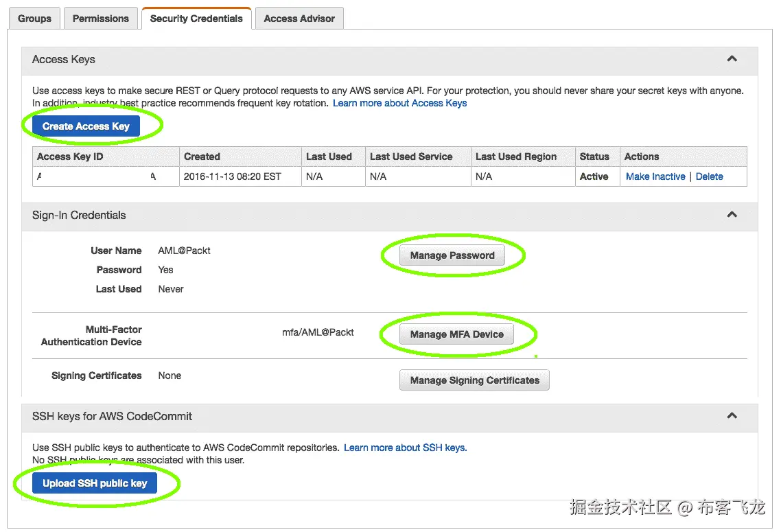Viewport: 781px width, 532px height.
Task: Click the mfa/AML@Packt device value
Action: coord(318,332)
